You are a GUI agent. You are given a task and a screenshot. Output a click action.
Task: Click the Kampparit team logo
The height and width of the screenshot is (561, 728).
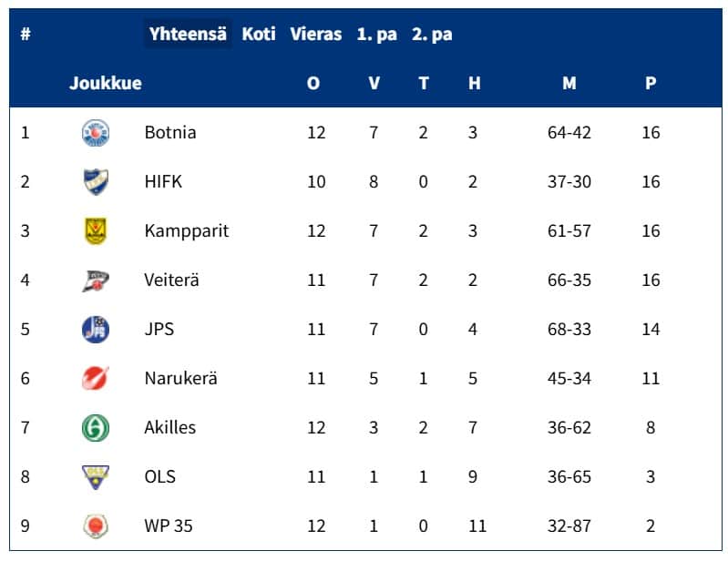[95, 231]
